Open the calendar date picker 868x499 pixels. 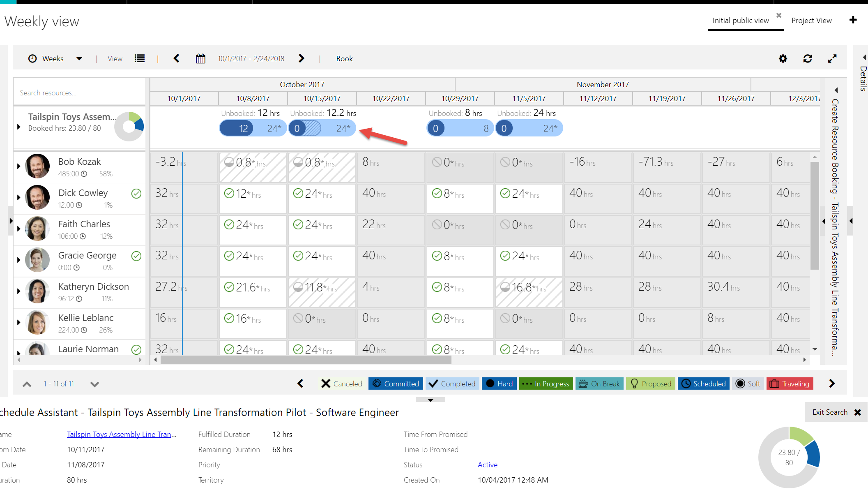click(200, 59)
